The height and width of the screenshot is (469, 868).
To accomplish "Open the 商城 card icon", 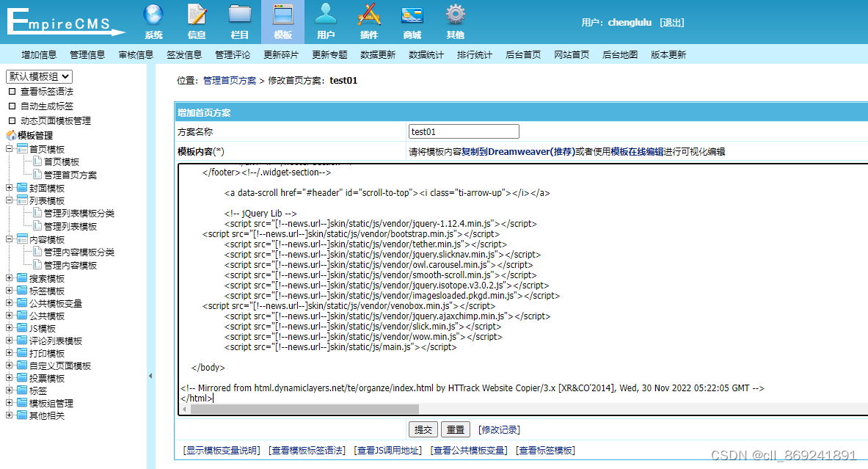I will (x=412, y=15).
